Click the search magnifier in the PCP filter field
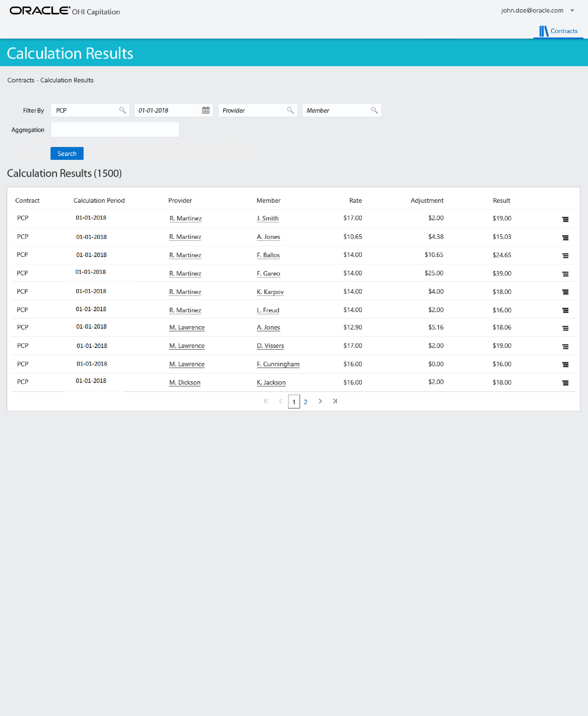 123,110
